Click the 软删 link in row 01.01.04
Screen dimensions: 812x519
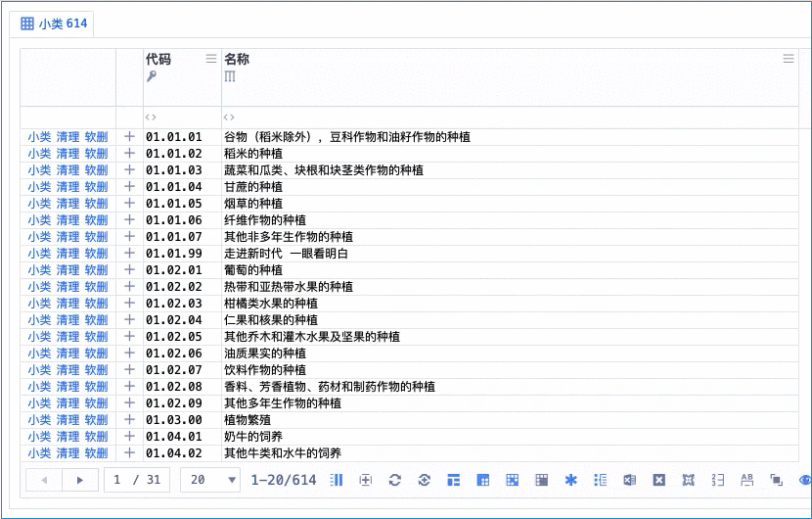tap(96, 187)
